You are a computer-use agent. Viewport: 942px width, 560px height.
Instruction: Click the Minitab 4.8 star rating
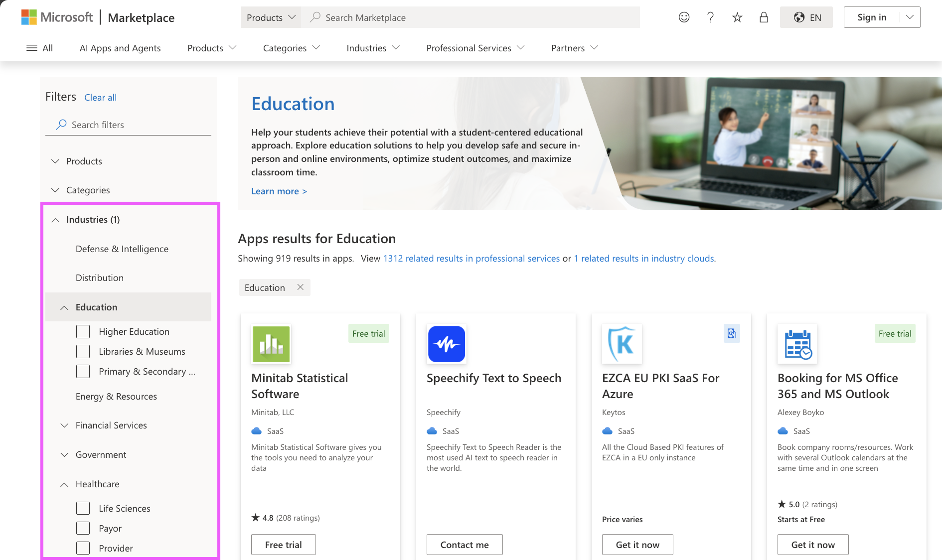[286, 518]
